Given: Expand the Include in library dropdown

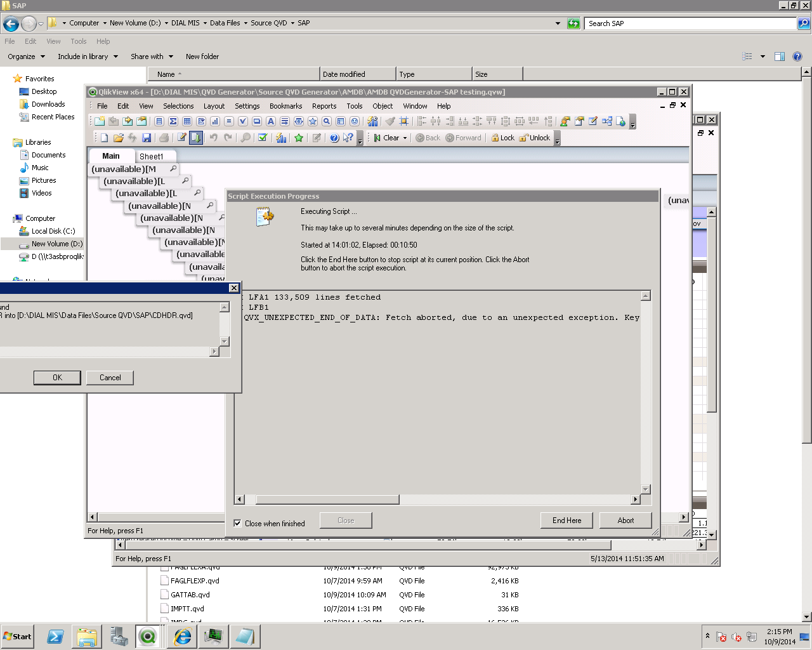Looking at the screenshot, I should 88,56.
